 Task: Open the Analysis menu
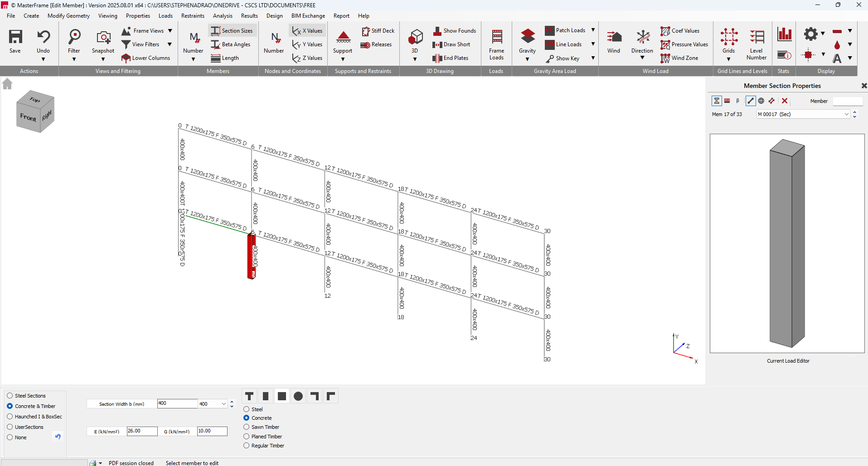[223, 16]
